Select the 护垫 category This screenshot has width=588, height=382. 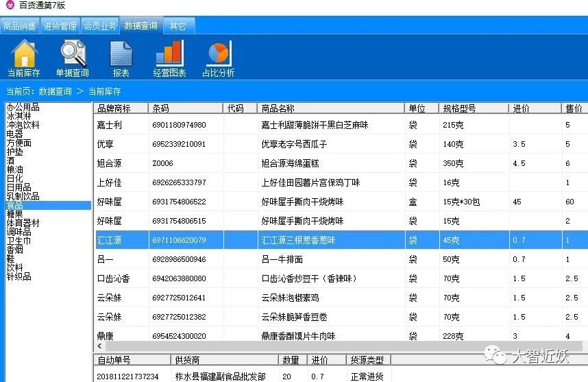[x=14, y=152]
